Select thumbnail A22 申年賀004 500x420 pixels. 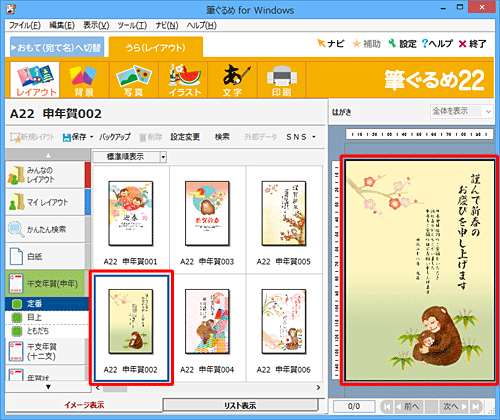click(207, 328)
